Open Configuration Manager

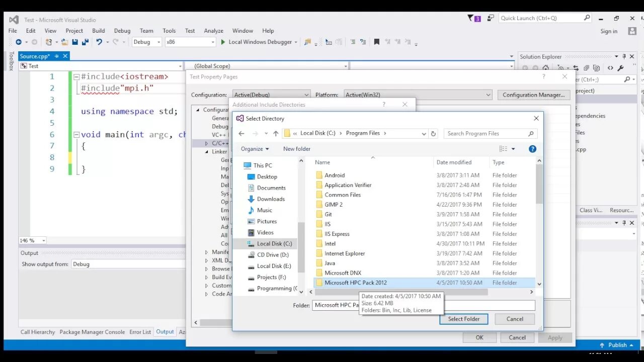(533, 95)
